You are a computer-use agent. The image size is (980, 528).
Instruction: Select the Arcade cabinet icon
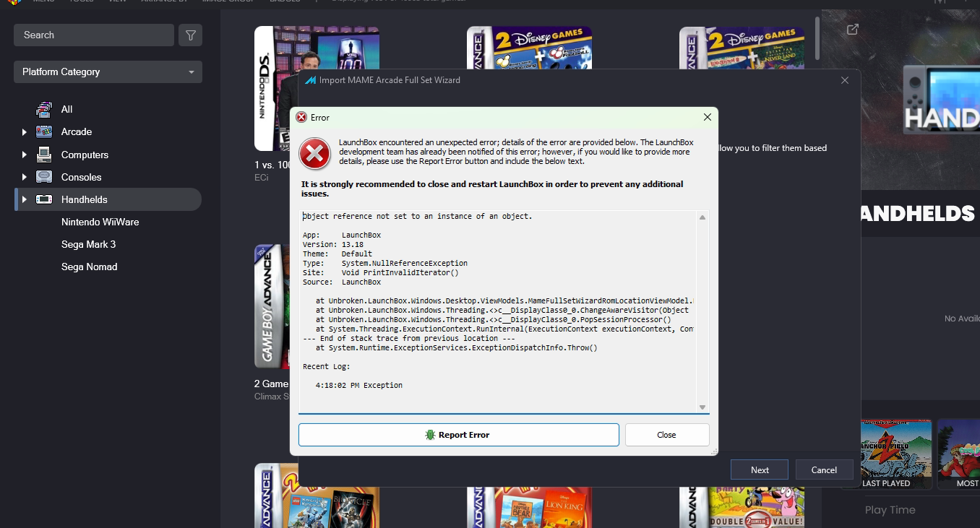click(44, 131)
